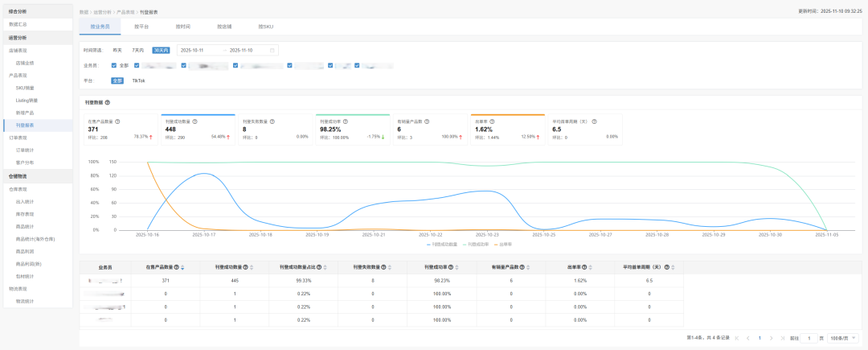Sort table by 在售产品数量 column arrows
The width and height of the screenshot is (868, 350).
182,267
